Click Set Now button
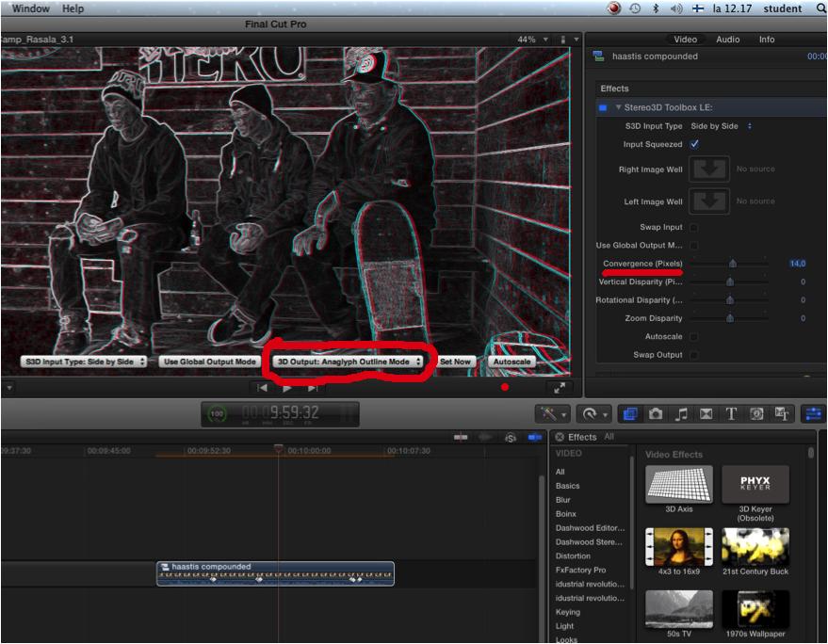The width and height of the screenshot is (828, 644). [x=455, y=362]
